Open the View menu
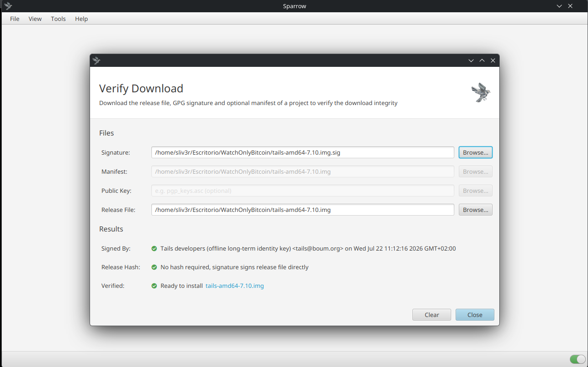This screenshot has height=367, width=588. [35, 19]
